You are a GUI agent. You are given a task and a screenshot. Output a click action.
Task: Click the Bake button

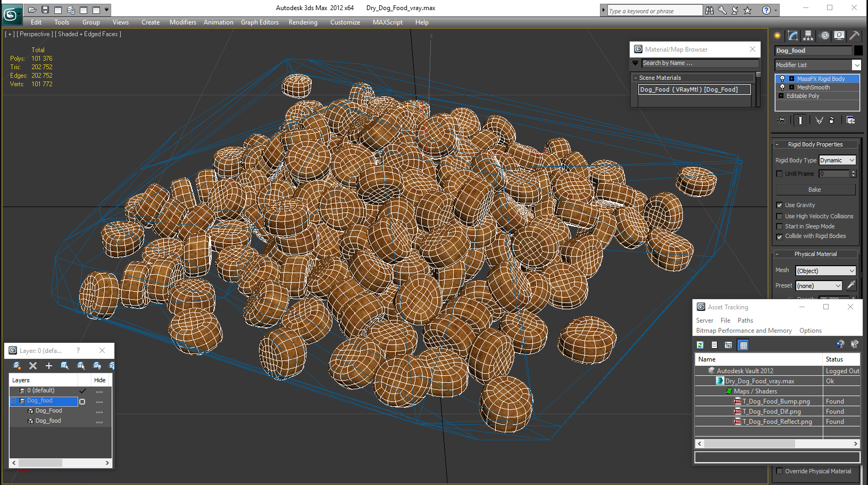(815, 190)
